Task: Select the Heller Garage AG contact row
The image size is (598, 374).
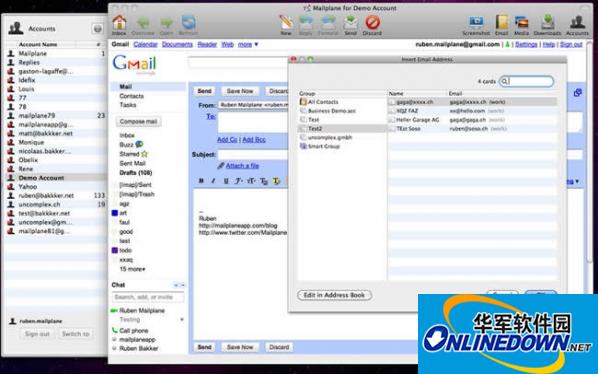Action: point(472,120)
